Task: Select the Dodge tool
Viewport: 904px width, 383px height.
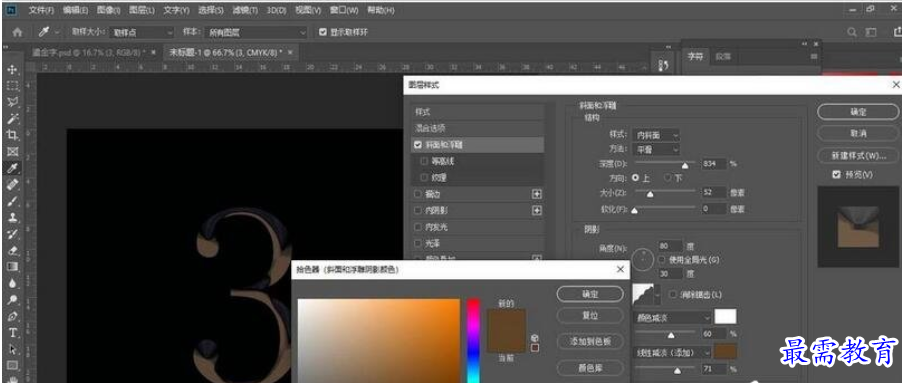Action: click(x=12, y=300)
